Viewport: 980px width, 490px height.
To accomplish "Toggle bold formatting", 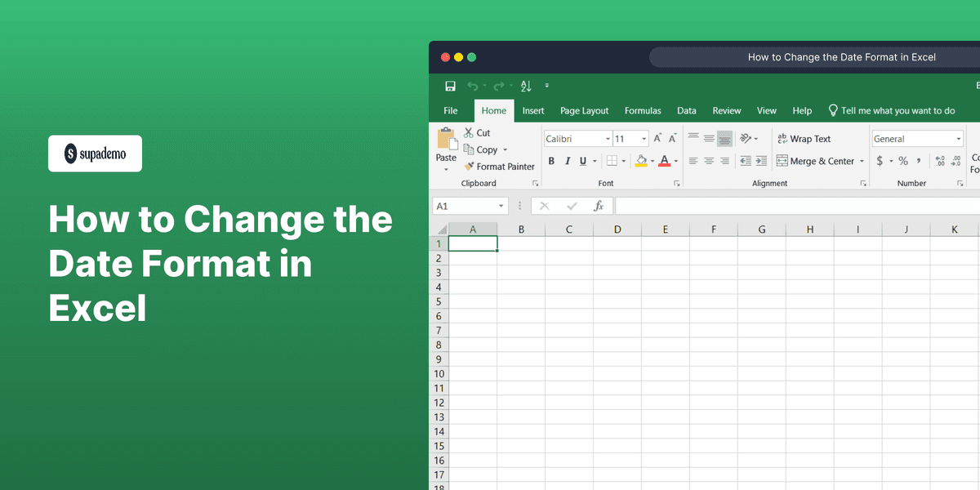I will point(551,160).
